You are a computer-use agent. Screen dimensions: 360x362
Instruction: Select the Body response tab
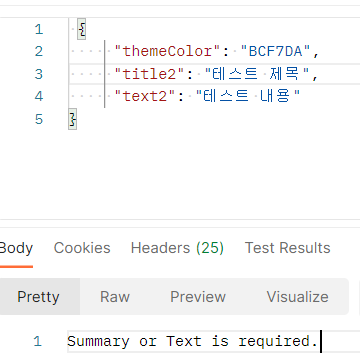pos(16,248)
